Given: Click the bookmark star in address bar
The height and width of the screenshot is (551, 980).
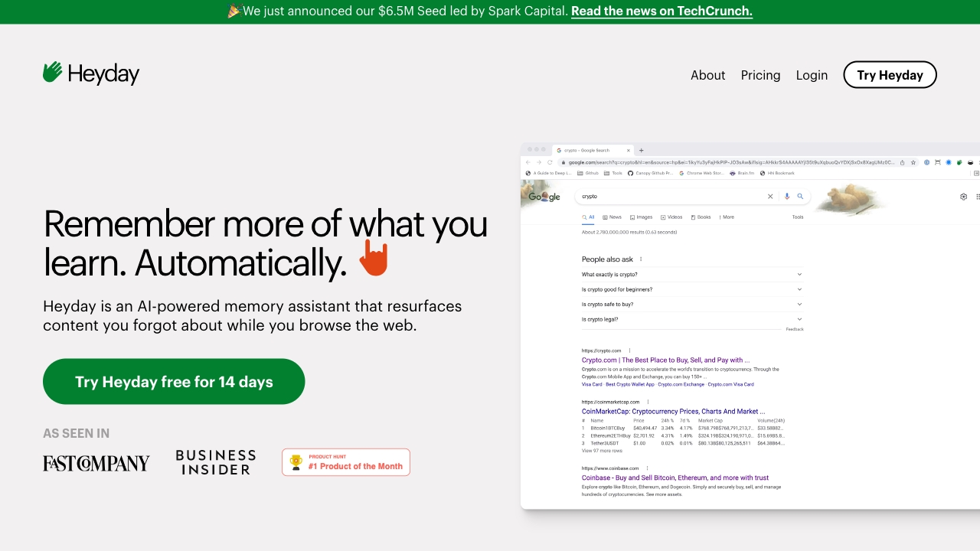Looking at the screenshot, I should tap(913, 162).
